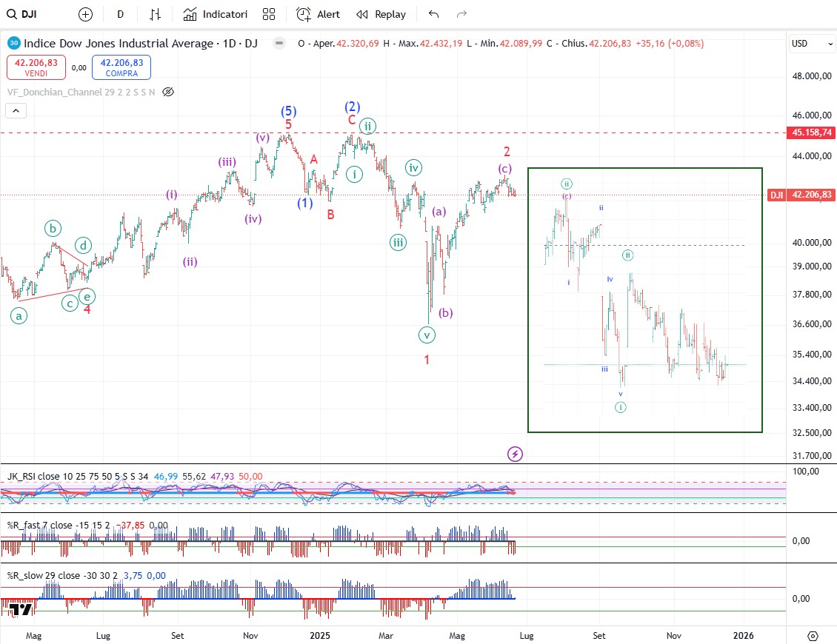Click the high value 42.432,19
The height and width of the screenshot is (644, 837).
pos(441,43)
